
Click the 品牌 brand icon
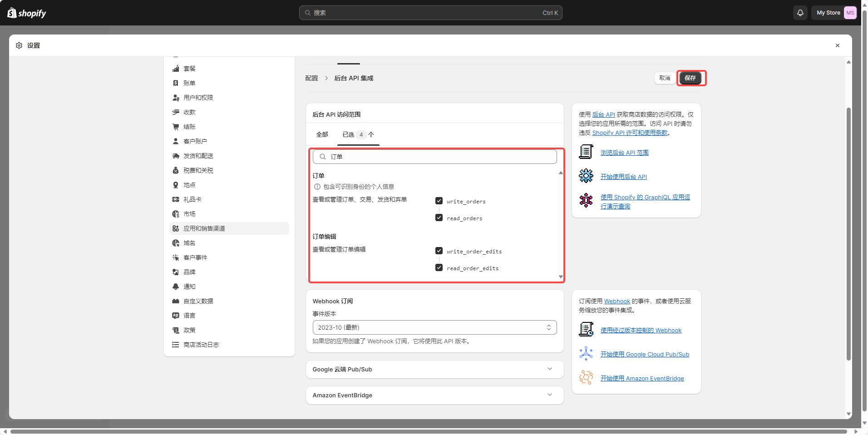[176, 272]
